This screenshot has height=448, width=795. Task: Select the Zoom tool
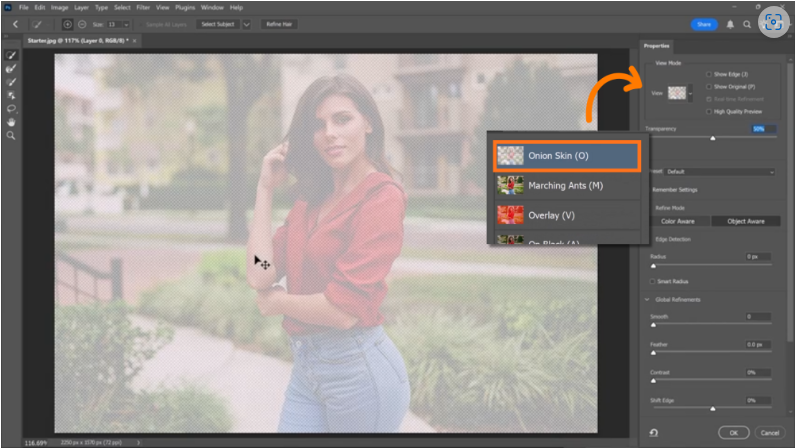(x=11, y=136)
